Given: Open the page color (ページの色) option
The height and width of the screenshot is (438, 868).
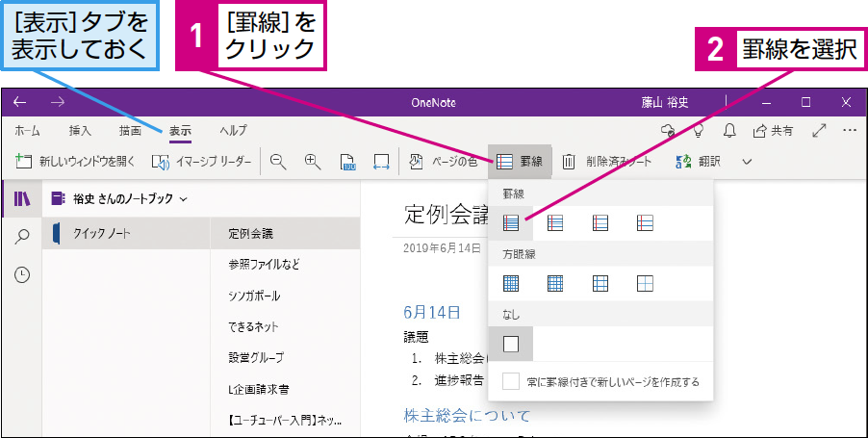Looking at the screenshot, I should [443, 162].
